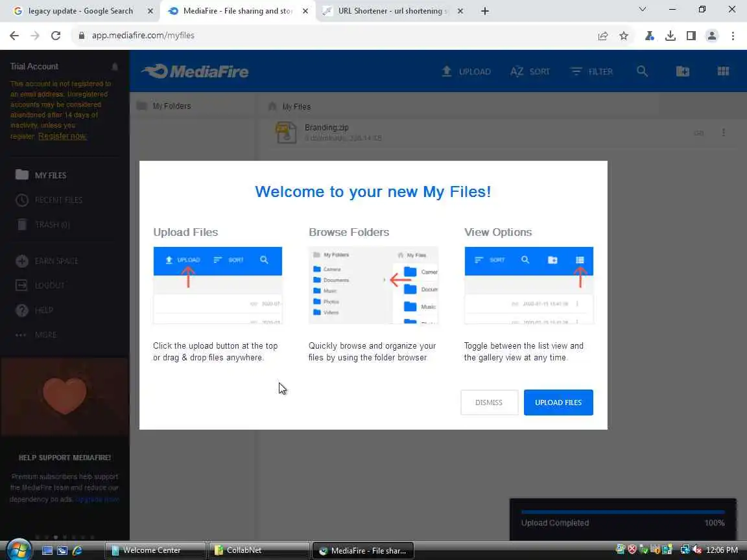The width and height of the screenshot is (747, 560).
Task: Open Help in sidebar
Action: (34, 310)
